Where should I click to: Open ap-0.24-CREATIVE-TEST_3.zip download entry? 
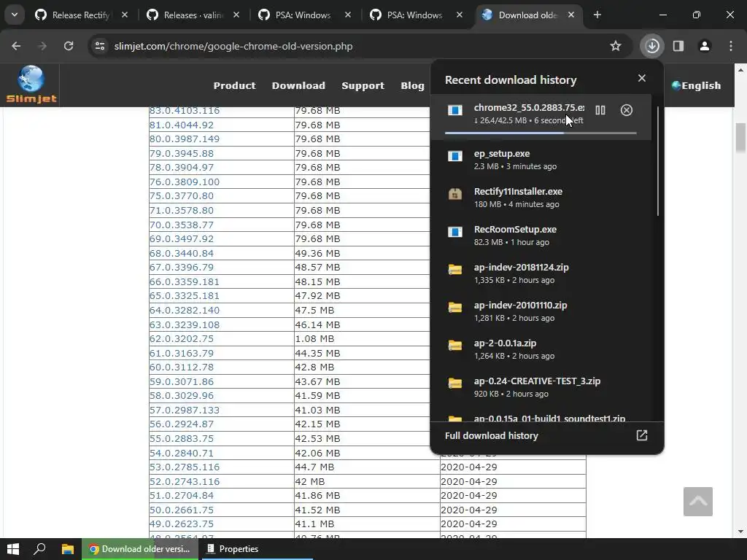tap(541, 386)
